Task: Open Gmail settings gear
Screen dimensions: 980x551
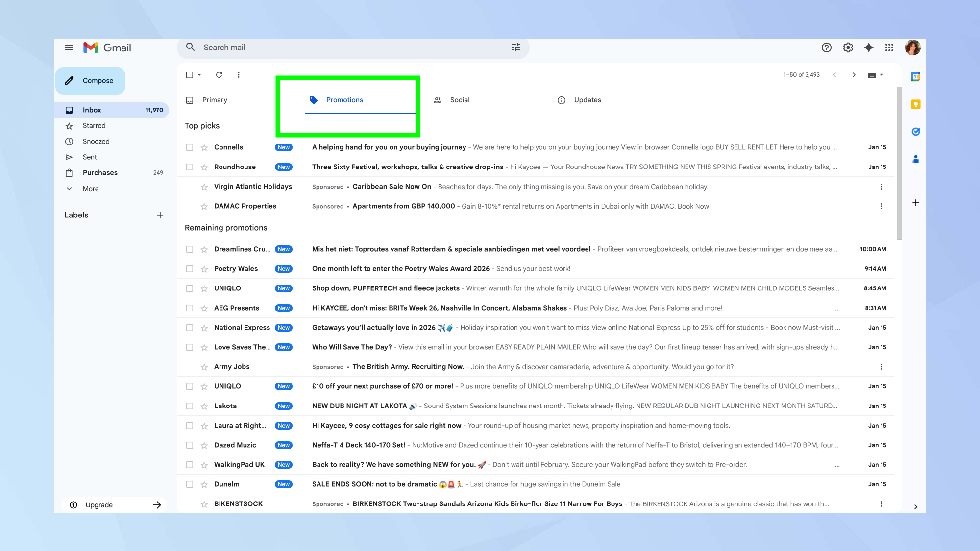Action: pos(848,48)
